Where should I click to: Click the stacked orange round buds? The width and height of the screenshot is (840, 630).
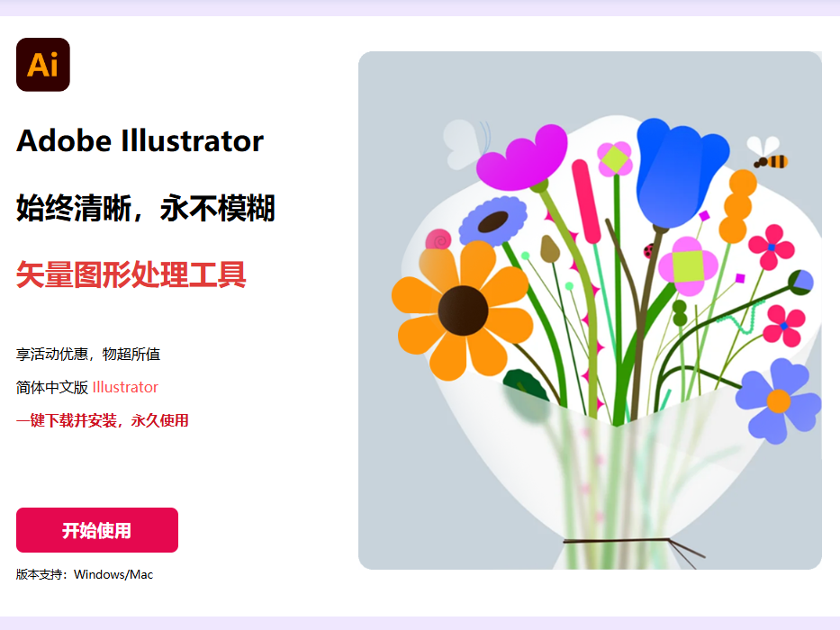click(x=737, y=206)
